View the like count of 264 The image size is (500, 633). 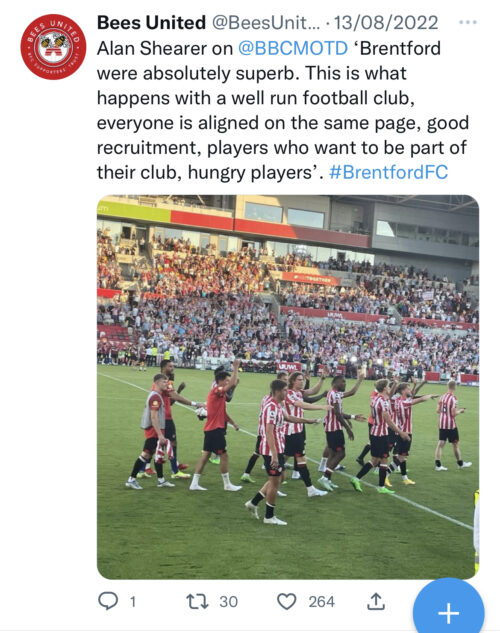[322, 602]
